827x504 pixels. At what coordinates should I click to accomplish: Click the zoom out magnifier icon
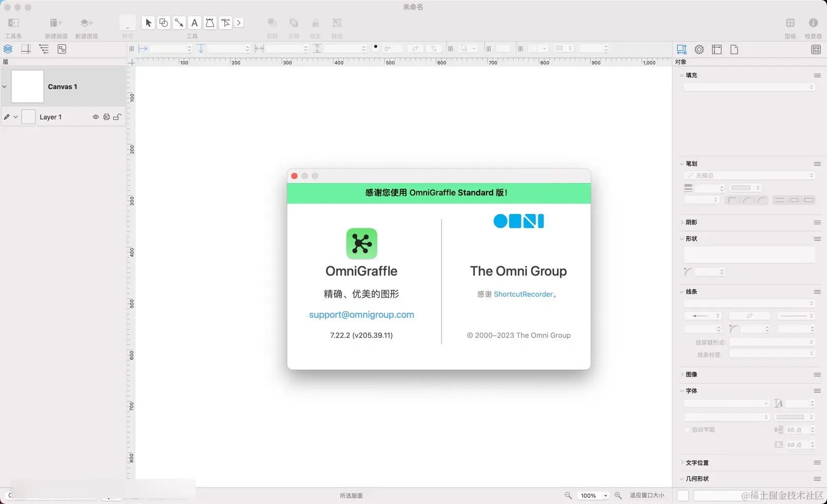[x=568, y=495]
